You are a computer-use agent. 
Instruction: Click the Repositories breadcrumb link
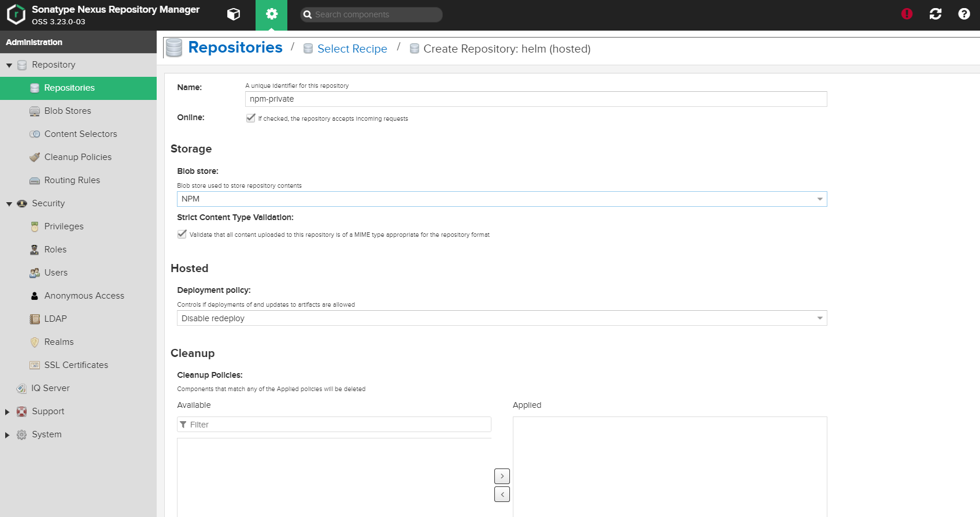(x=235, y=47)
